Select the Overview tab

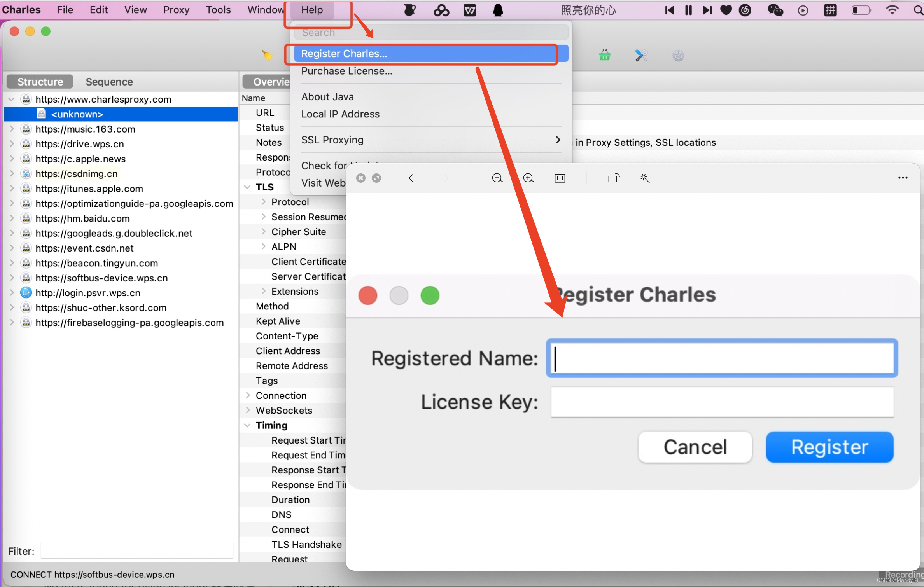268,82
